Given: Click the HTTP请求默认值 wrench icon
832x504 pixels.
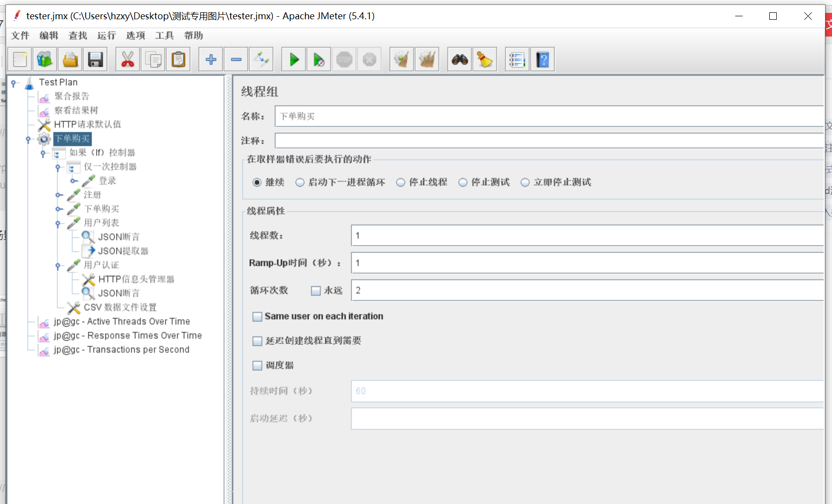Looking at the screenshot, I should coord(44,125).
